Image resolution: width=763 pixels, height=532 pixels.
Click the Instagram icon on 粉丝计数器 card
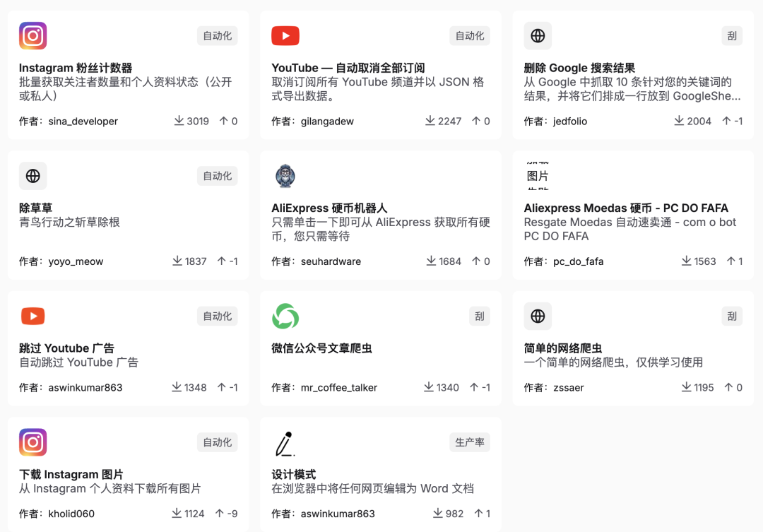pos(32,35)
